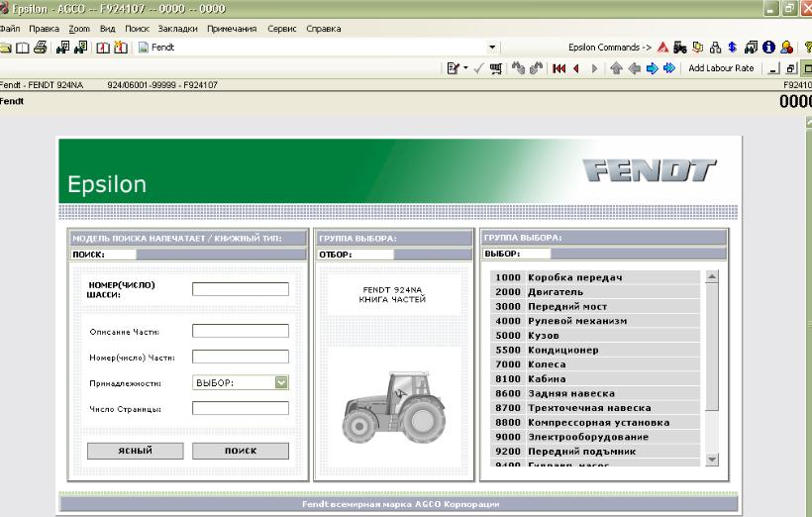
Task: Click the notes checklist icon
Action: point(453,68)
